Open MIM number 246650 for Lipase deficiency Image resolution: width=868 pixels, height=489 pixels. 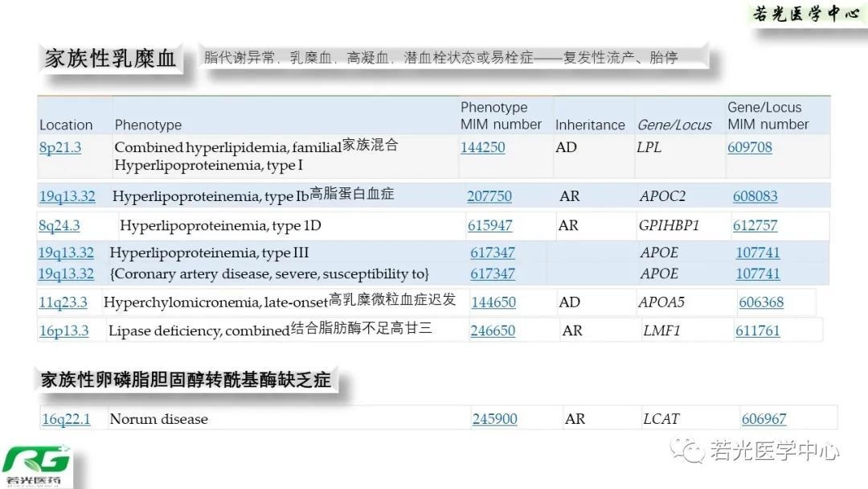pos(493,331)
